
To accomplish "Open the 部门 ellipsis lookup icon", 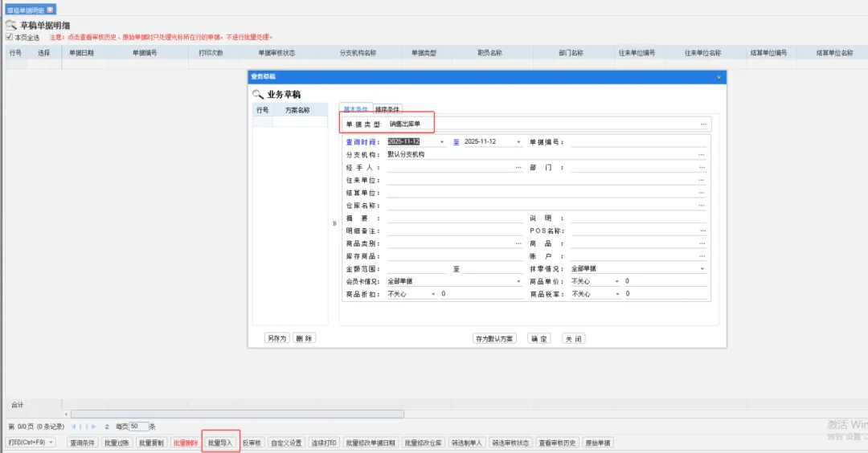I will point(701,167).
